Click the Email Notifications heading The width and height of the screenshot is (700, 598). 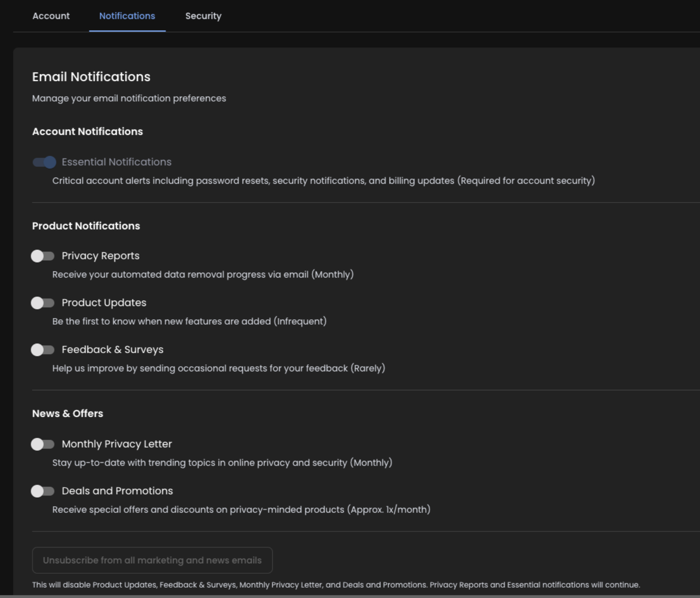tap(91, 77)
